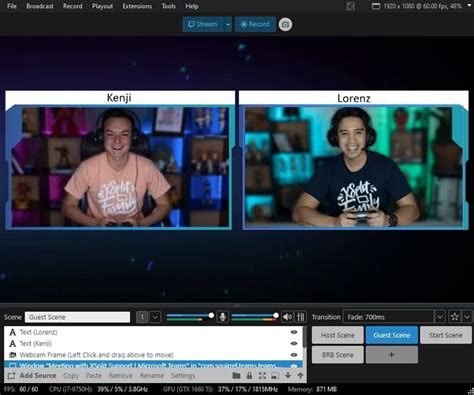The image size is (474, 395).
Task: Start streaming with the Stream button
Action: (203, 24)
